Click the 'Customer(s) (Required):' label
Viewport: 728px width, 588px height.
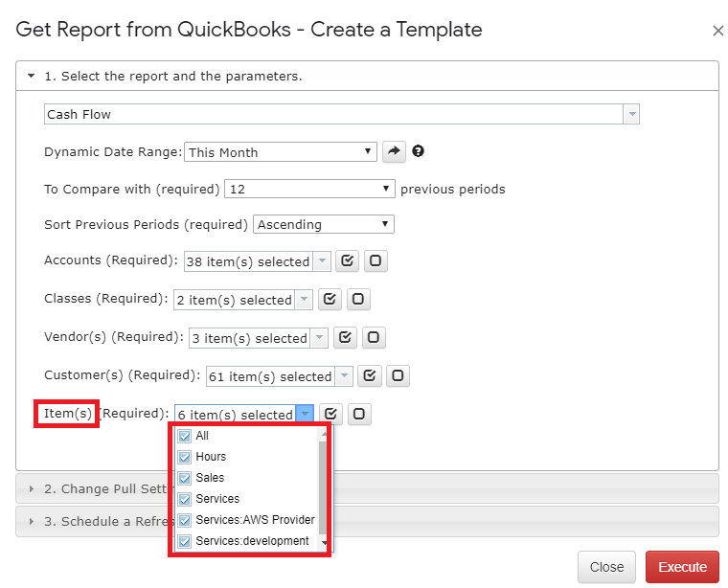[122, 375]
